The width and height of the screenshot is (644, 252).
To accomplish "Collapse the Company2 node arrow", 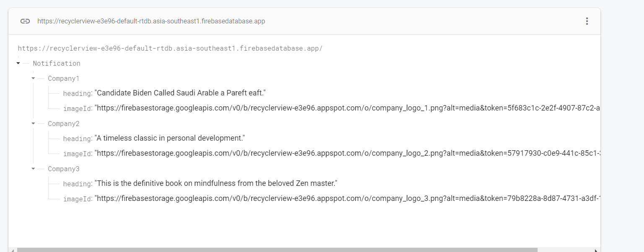I will 33,123.
